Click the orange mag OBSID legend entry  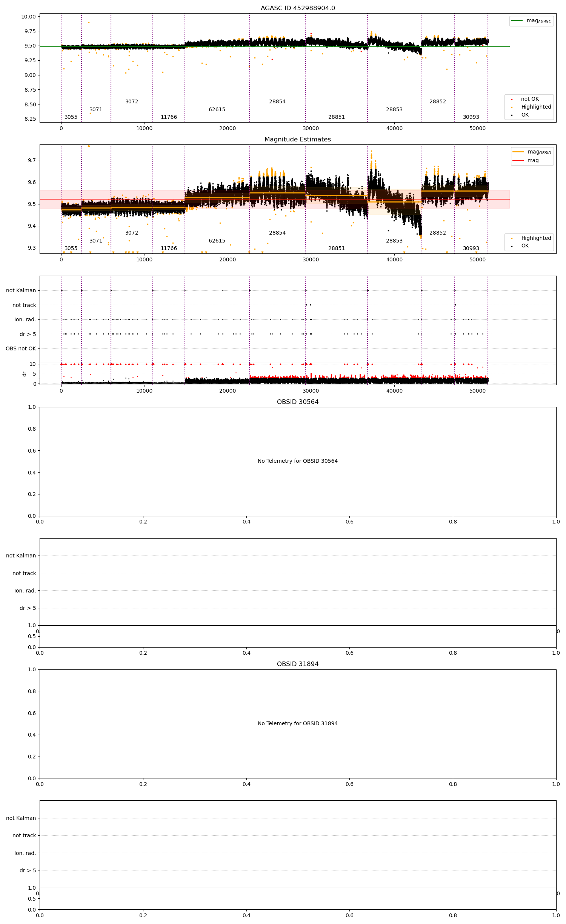532,152
